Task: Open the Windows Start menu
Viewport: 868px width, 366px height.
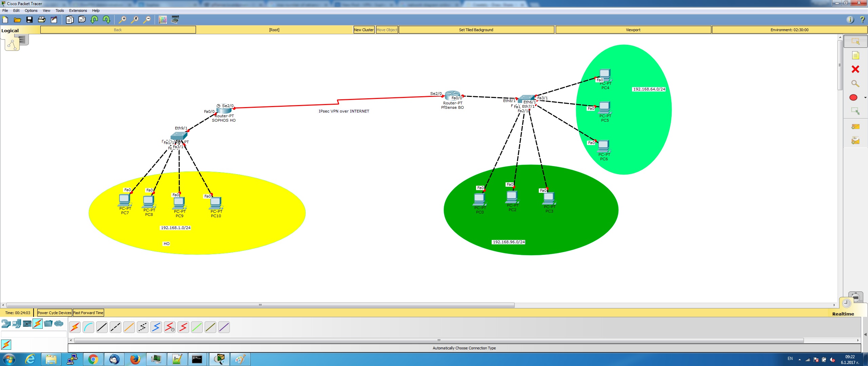Action: [x=9, y=359]
